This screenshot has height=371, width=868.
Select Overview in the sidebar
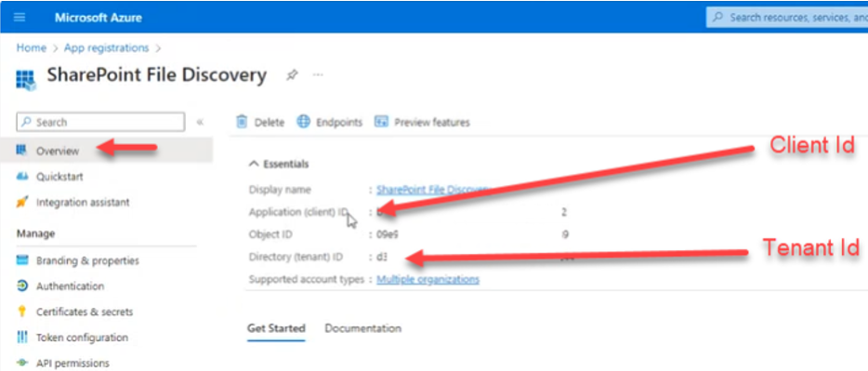106,151
